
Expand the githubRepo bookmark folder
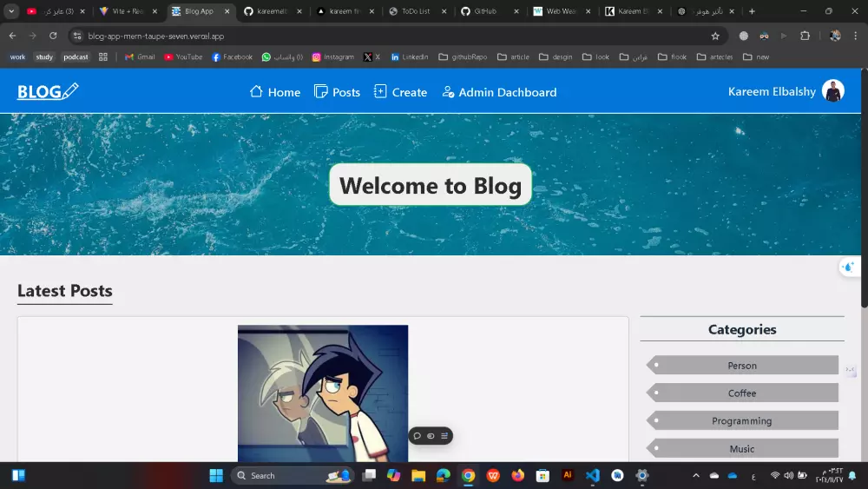tap(464, 57)
